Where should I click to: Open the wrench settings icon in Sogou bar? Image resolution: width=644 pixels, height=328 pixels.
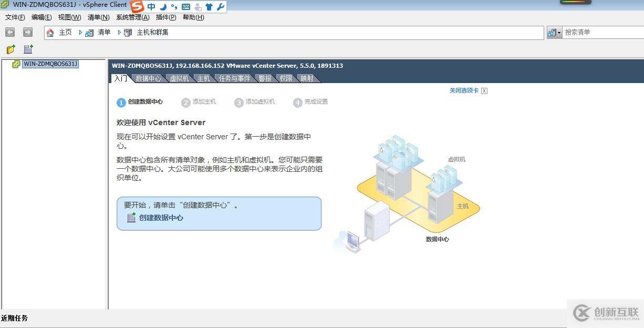pyautogui.click(x=221, y=7)
